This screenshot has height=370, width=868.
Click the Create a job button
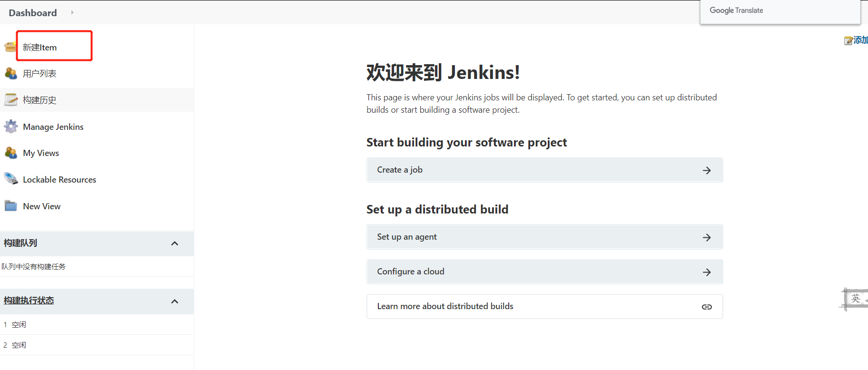[x=544, y=170]
